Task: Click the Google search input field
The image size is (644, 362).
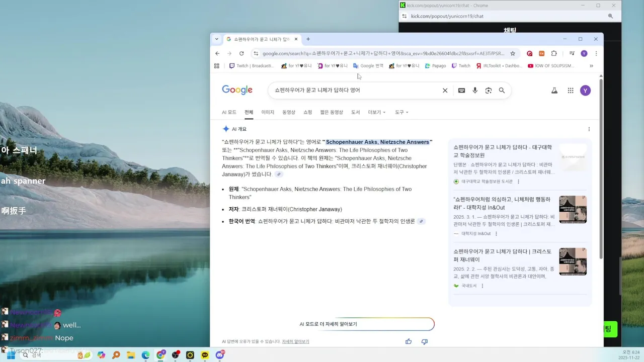Action: pos(355,90)
